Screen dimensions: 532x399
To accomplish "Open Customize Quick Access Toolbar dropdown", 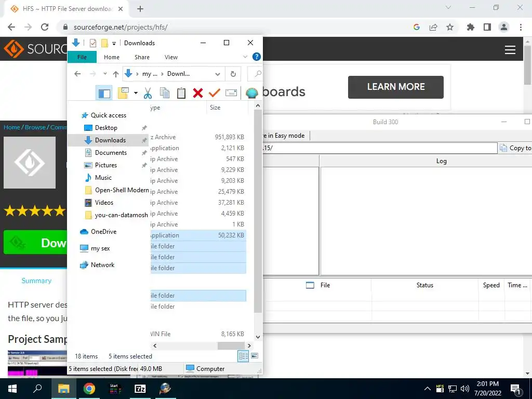I will [114, 43].
